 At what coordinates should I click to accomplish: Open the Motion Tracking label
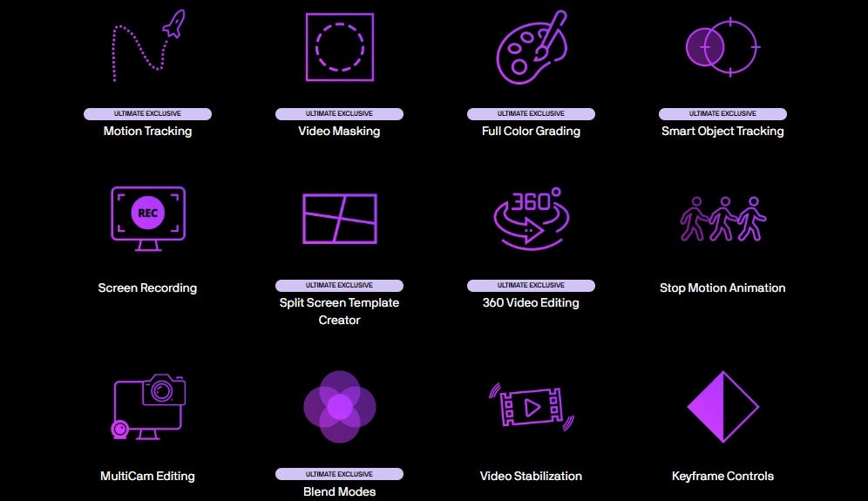point(148,132)
